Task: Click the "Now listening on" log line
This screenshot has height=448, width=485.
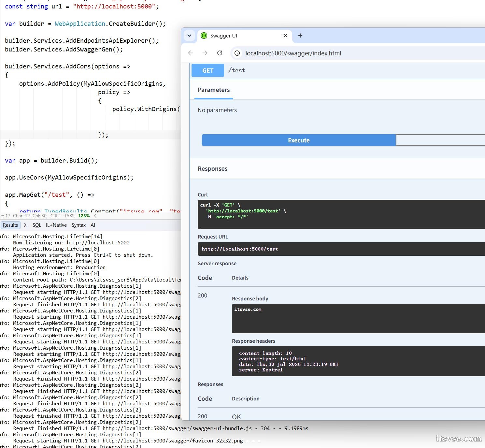Action: pos(71,243)
